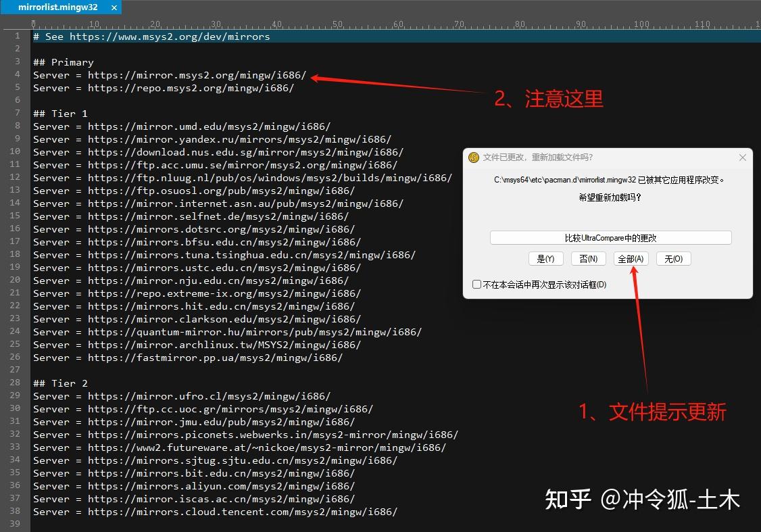Enable 不在本会话中再次显示该对话框 checkbox
Screen dimensions: 761x532
click(476, 284)
